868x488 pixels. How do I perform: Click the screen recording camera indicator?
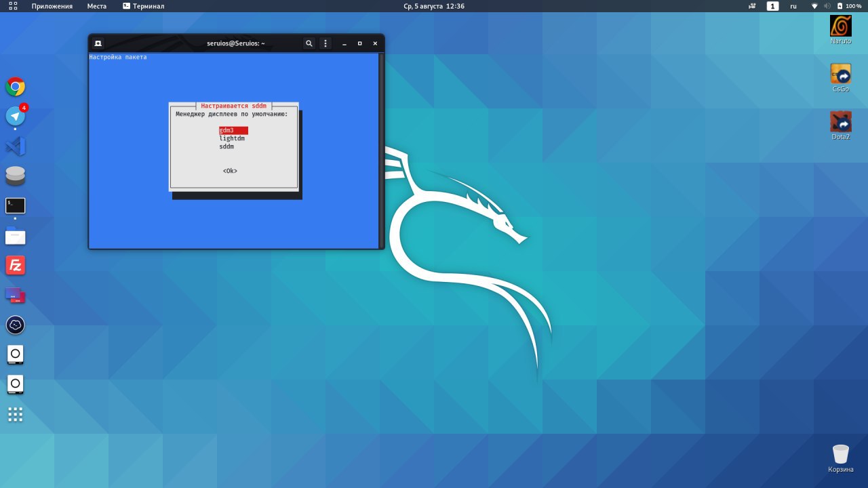tap(752, 6)
